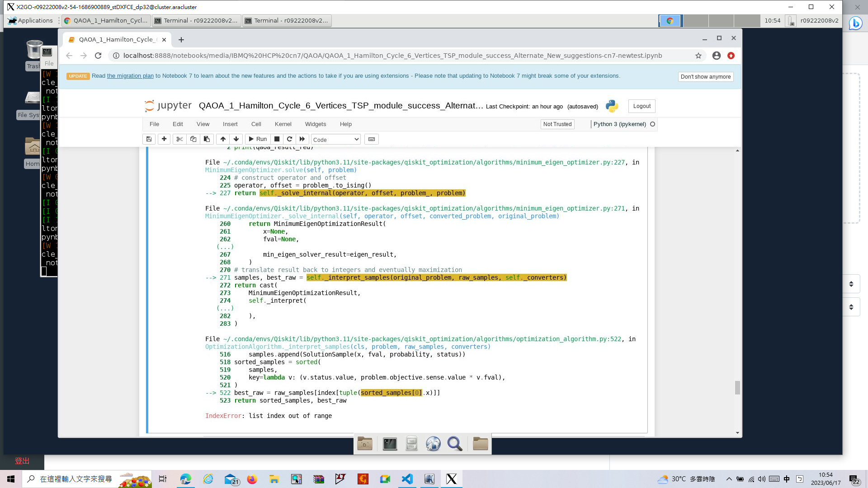Open the Insert menu
This screenshot has width=868, height=488.
(x=230, y=124)
